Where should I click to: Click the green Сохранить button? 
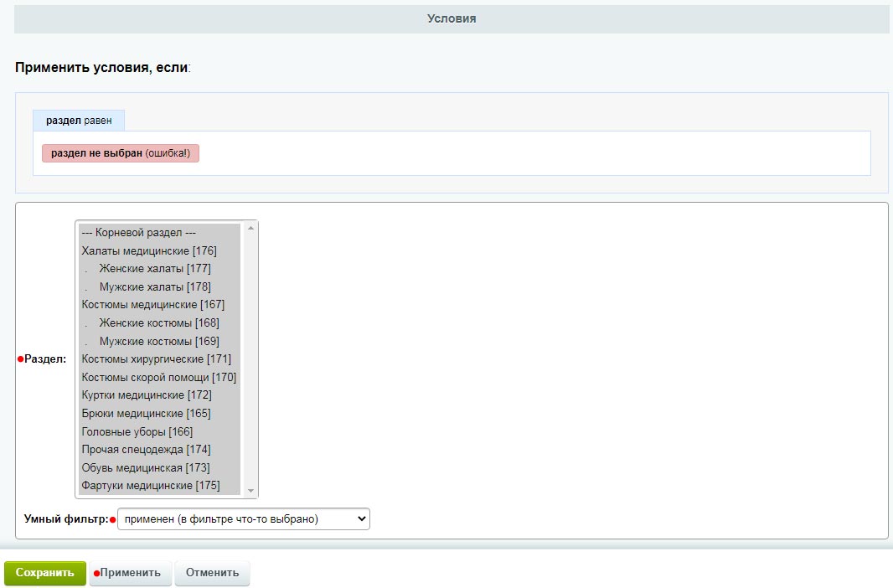45,573
